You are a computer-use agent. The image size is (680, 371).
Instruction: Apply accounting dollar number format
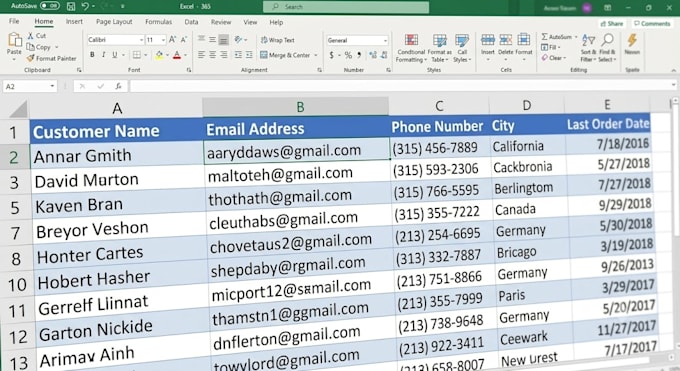click(x=332, y=55)
